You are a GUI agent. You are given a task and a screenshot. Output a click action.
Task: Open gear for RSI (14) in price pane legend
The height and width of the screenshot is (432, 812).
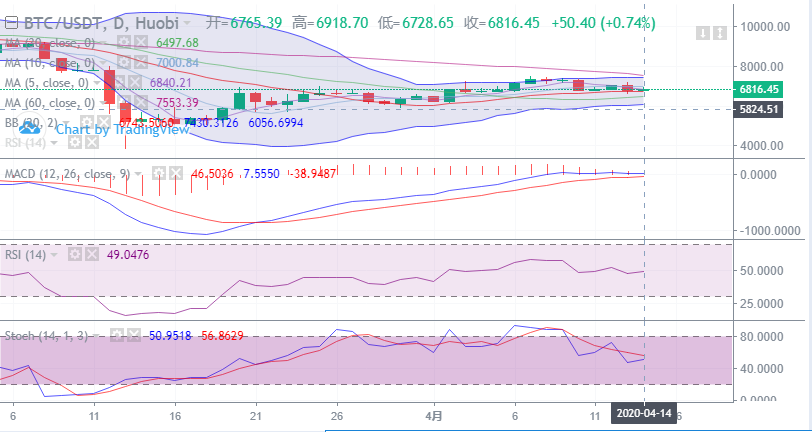(x=75, y=142)
